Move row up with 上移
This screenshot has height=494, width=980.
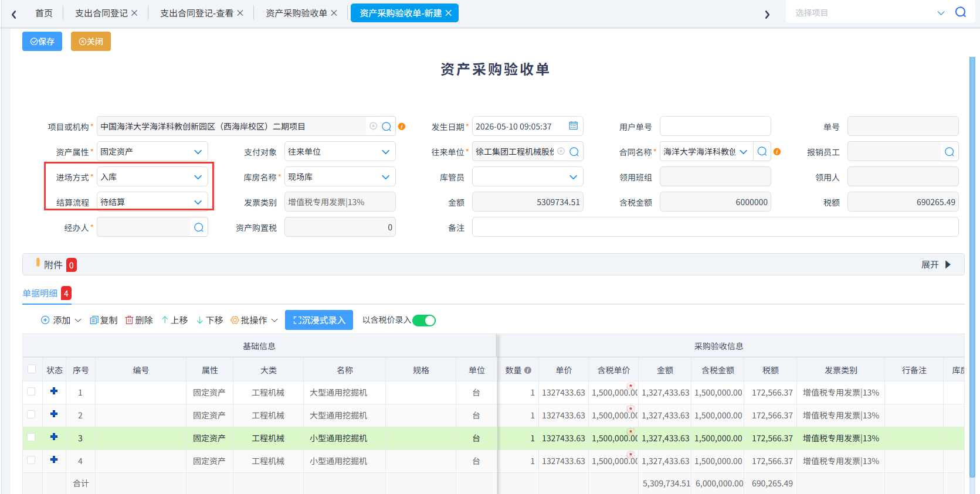tap(175, 320)
